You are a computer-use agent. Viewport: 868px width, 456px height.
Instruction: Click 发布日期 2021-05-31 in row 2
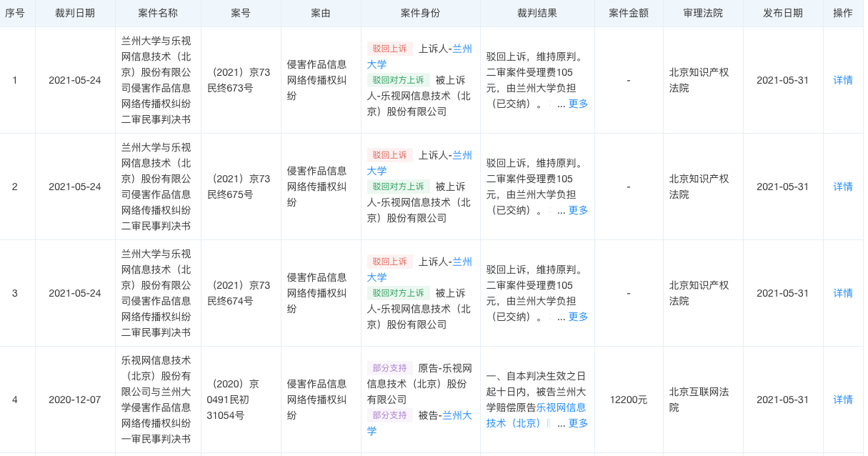pyautogui.click(x=783, y=187)
